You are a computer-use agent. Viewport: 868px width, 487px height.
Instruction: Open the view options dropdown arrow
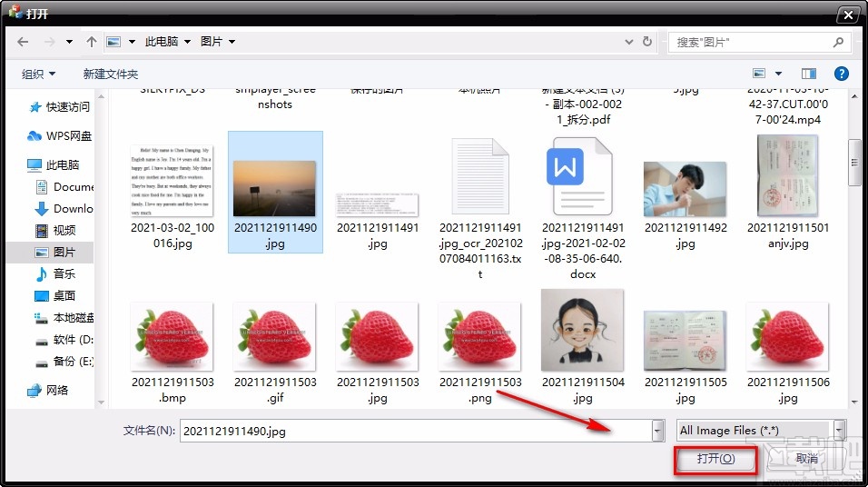[778, 73]
